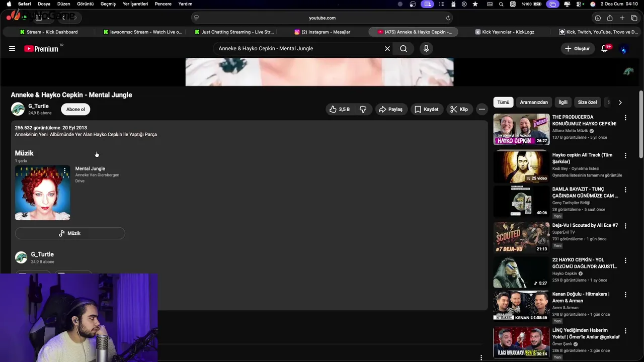This screenshot has height=362, width=644.
Task: Select the İlgili filter chip
Action: tap(563, 102)
